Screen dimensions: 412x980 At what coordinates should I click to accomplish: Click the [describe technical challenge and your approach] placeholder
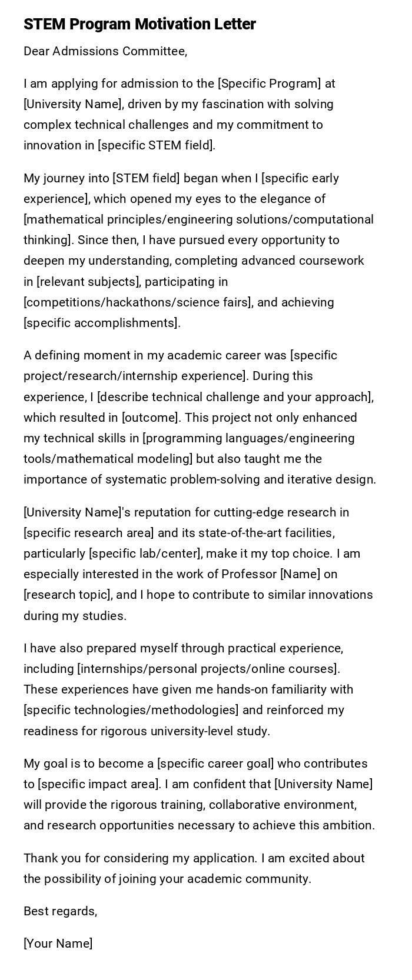click(234, 397)
